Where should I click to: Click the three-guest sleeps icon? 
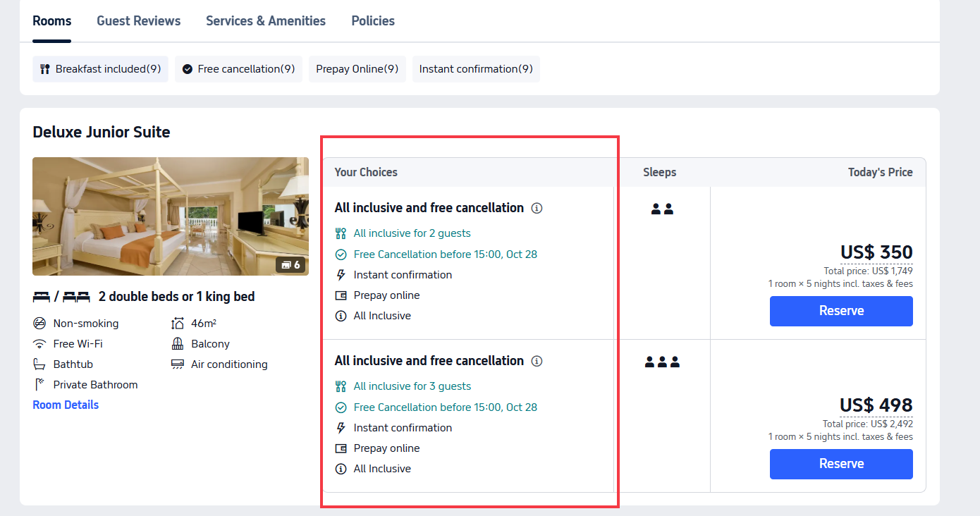[662, 362]
